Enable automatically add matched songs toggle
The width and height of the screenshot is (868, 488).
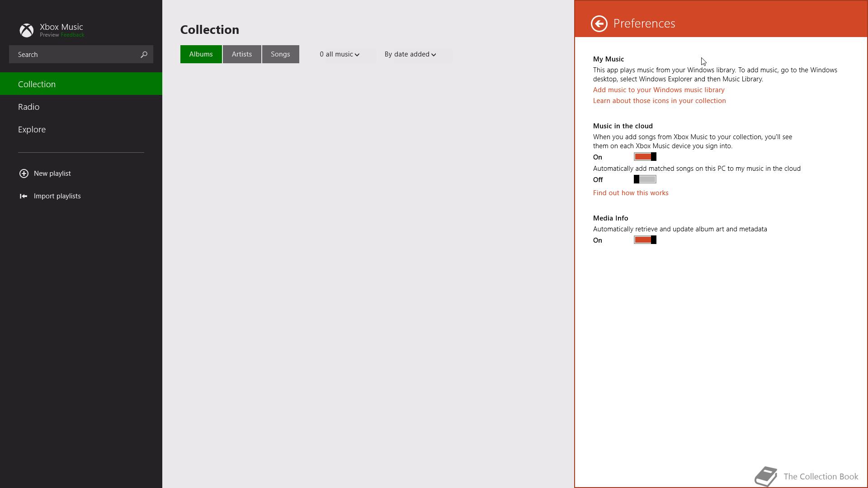point(645,179)
